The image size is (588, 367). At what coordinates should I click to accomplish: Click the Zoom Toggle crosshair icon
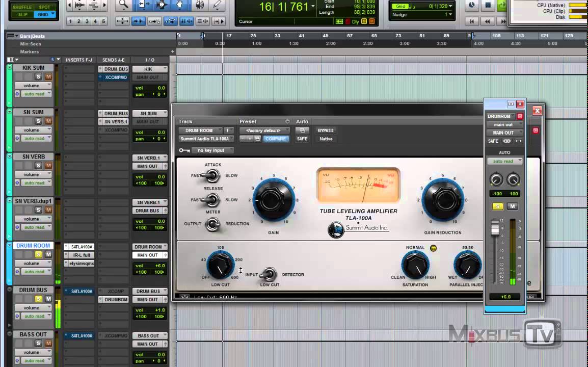(122, 21)
